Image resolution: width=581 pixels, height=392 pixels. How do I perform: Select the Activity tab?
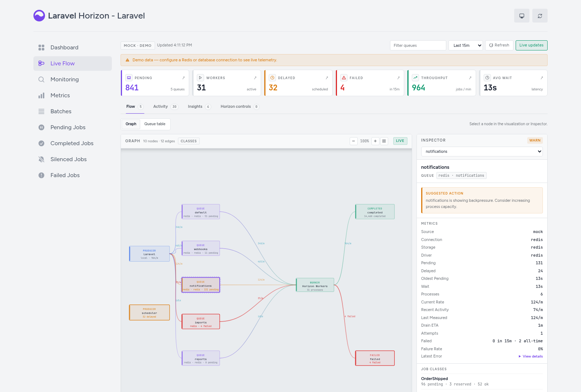(166, 107)
